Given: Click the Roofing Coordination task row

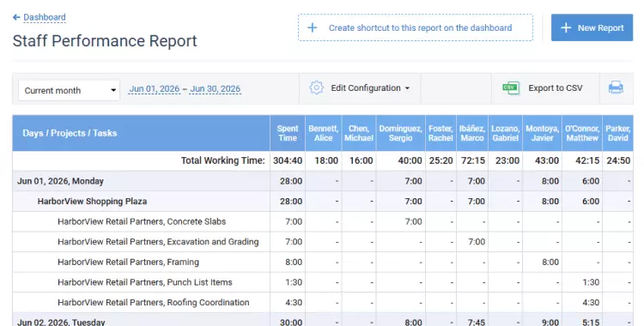Looking at the screenshot, I should tap(322, 302).
